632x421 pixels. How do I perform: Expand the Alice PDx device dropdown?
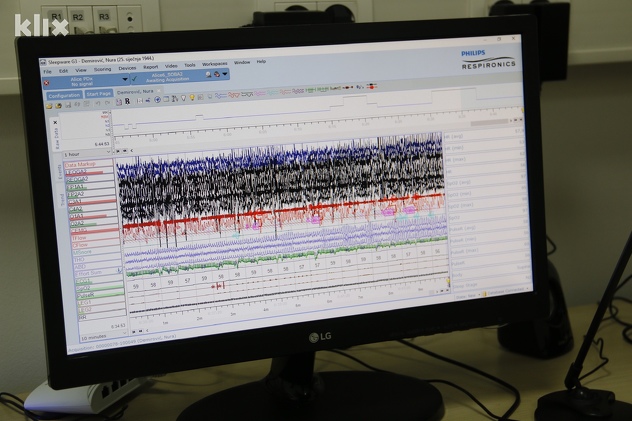[125, 79]
